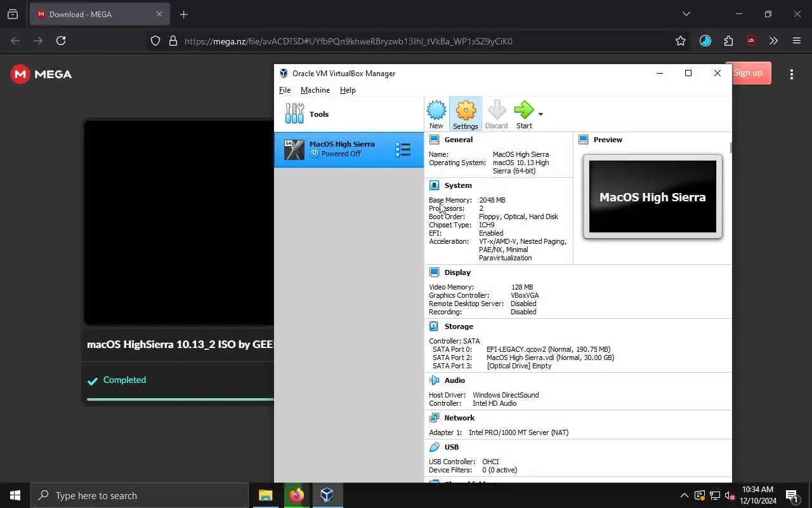Screen dimensions: 812x508
Task: Click the Network adapter icon
Action: (x=434, y=418)
